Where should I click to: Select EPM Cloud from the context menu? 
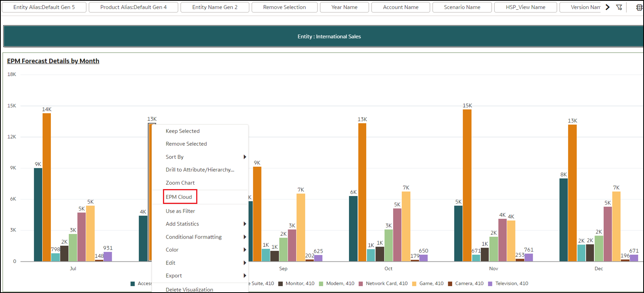tap(179, 197)
